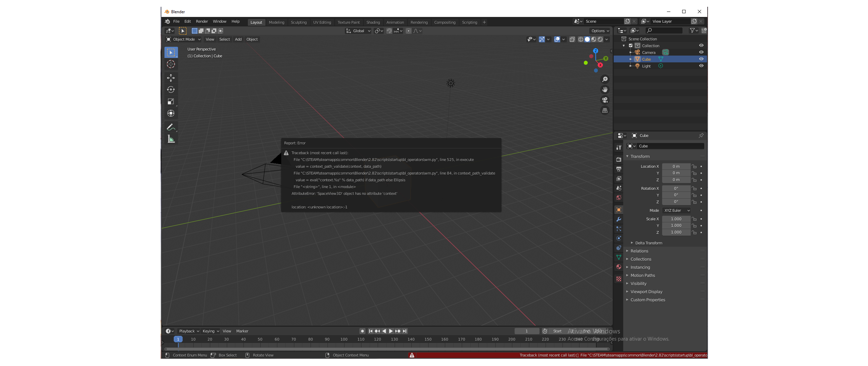Viewport: 868px width, 366px height.
Task: Toggle camera view icon in viewport
Action: pos(605,100)
